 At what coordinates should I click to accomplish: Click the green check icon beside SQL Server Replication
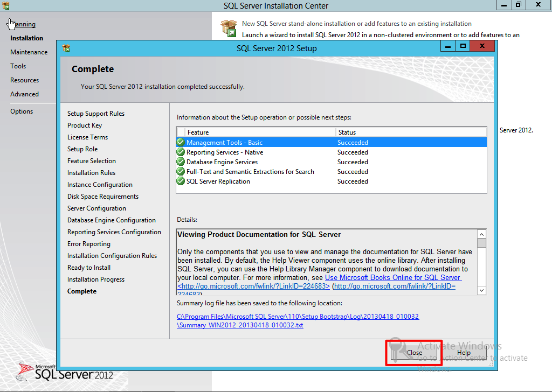(181, 181)
